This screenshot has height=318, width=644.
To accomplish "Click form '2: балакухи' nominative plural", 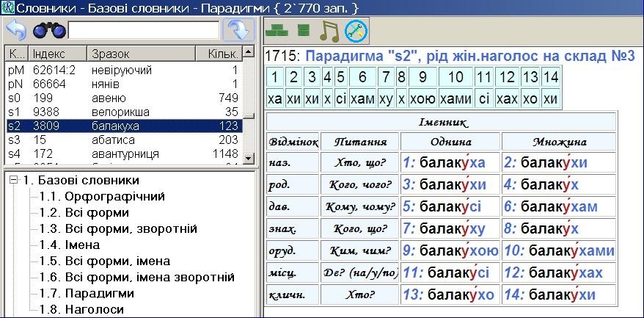I will click(x=559, y=162).
